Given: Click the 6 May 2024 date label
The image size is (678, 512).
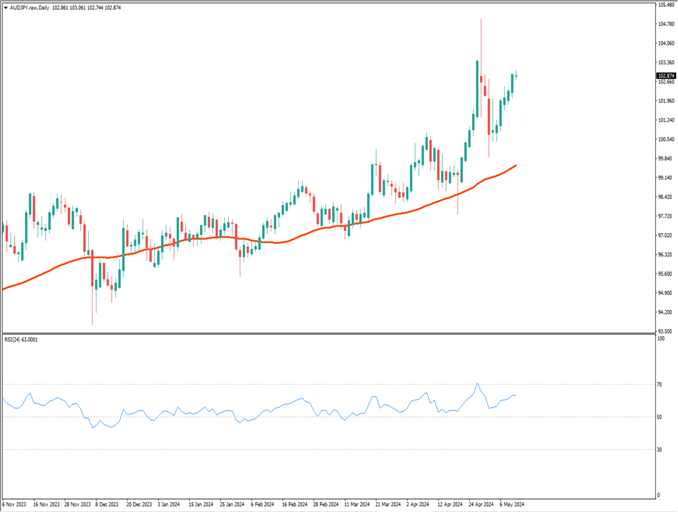Looking at the screenshot, I should pyautogui.click(x=510, y=504).
